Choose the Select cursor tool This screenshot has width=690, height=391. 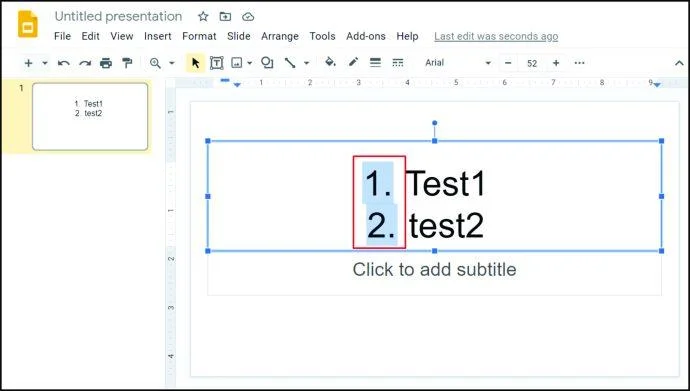195,63
